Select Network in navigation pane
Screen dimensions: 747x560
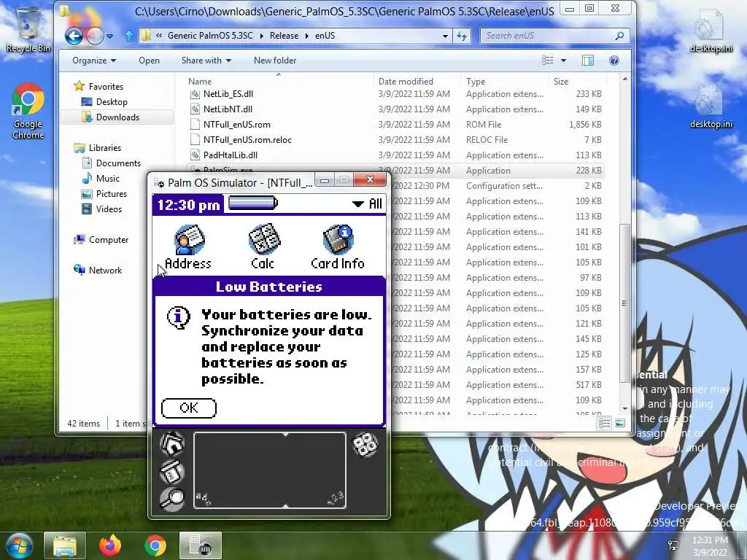click(98, 270)
